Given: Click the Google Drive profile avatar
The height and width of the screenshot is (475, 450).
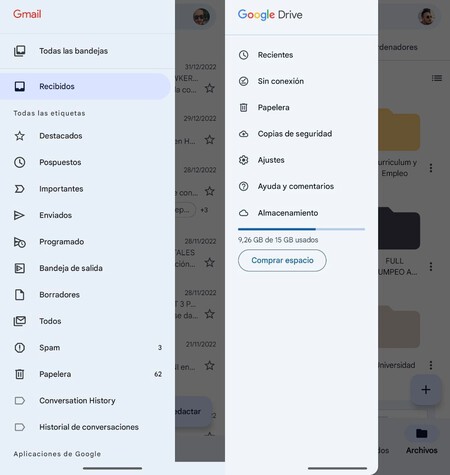Looking at the screenshot, I should pyautogui.click(x=426, y=16).
